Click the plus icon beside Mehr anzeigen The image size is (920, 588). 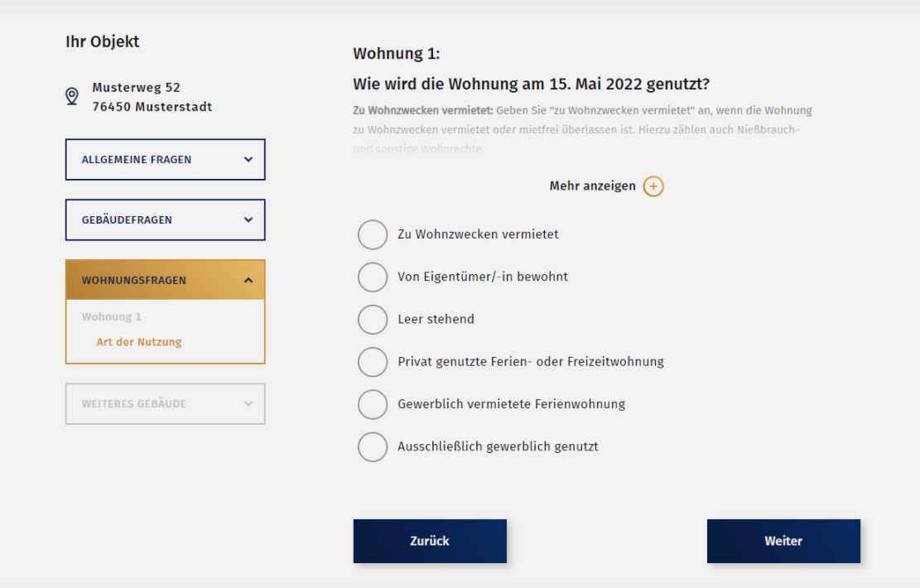(x=653, y=186)
